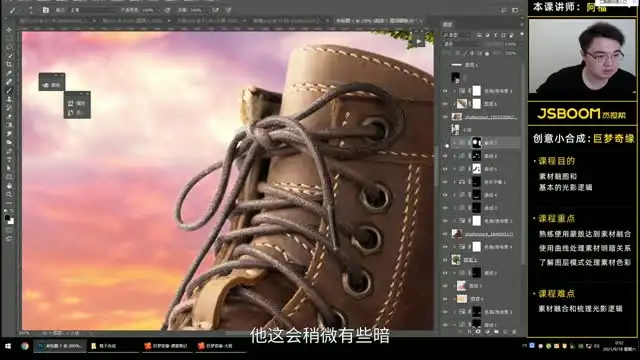Select the Hand tool
640x360 pixels.
tap(9, 186)
